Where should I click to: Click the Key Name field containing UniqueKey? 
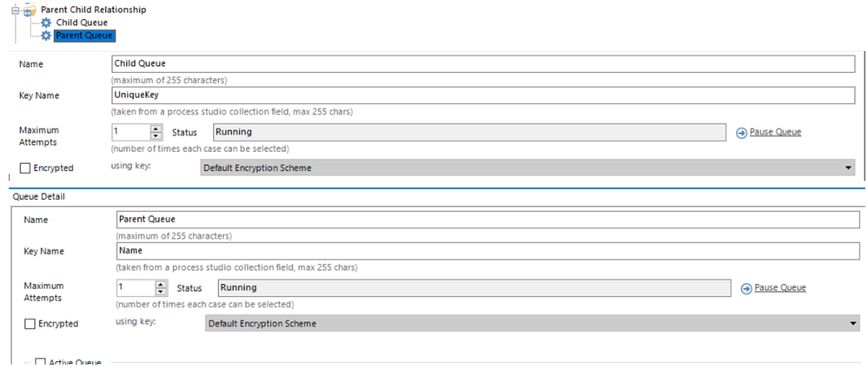pos(483,96)
